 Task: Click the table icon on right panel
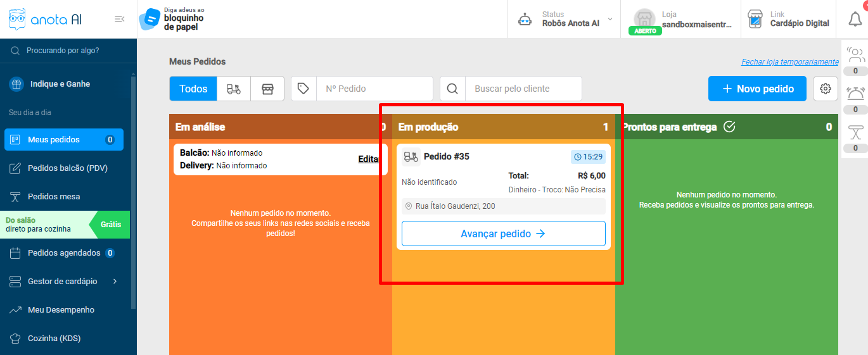[855, 132]
